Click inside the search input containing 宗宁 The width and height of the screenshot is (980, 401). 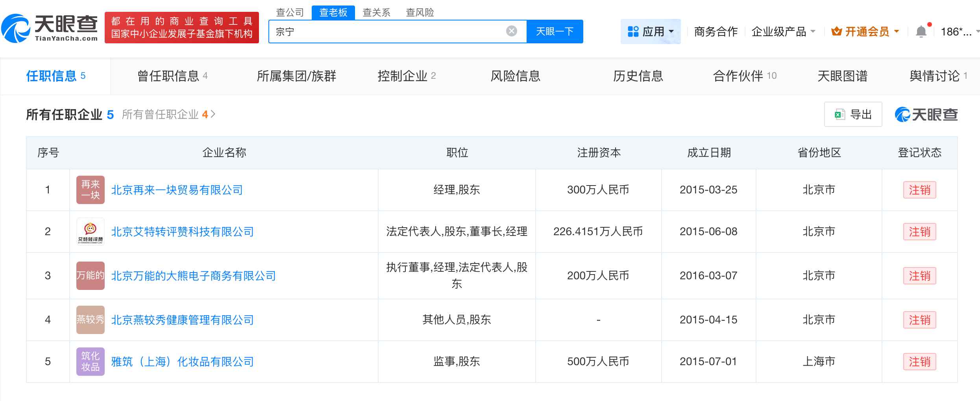point(374,31)
